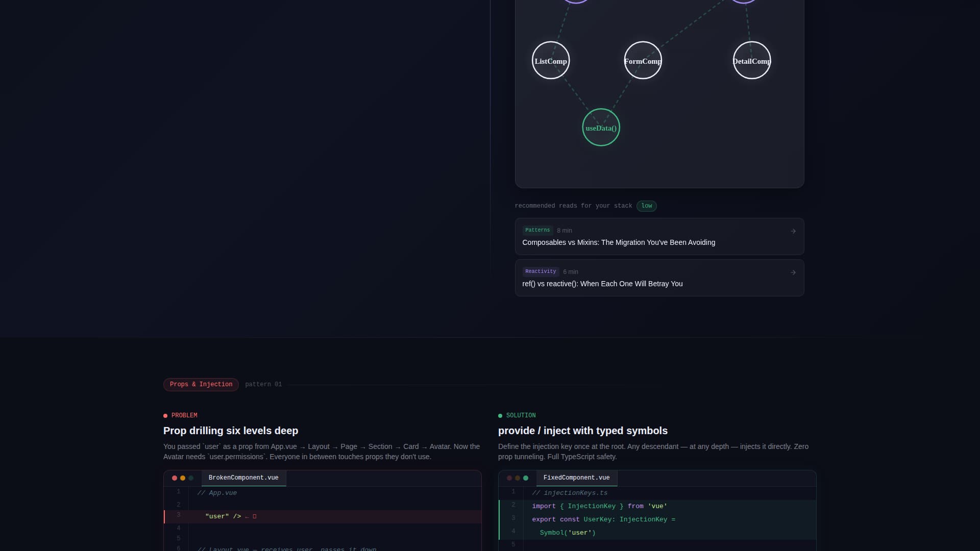Click the useData() composable node in the diagram
980x551 pixels.
[601, 128]
